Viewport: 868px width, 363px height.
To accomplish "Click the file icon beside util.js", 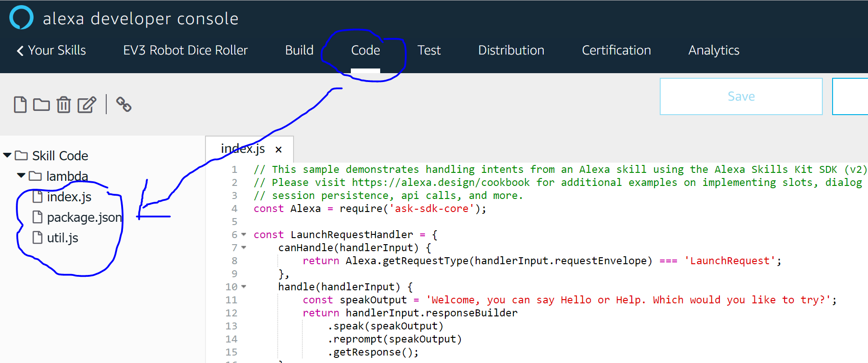I will 38,237.
